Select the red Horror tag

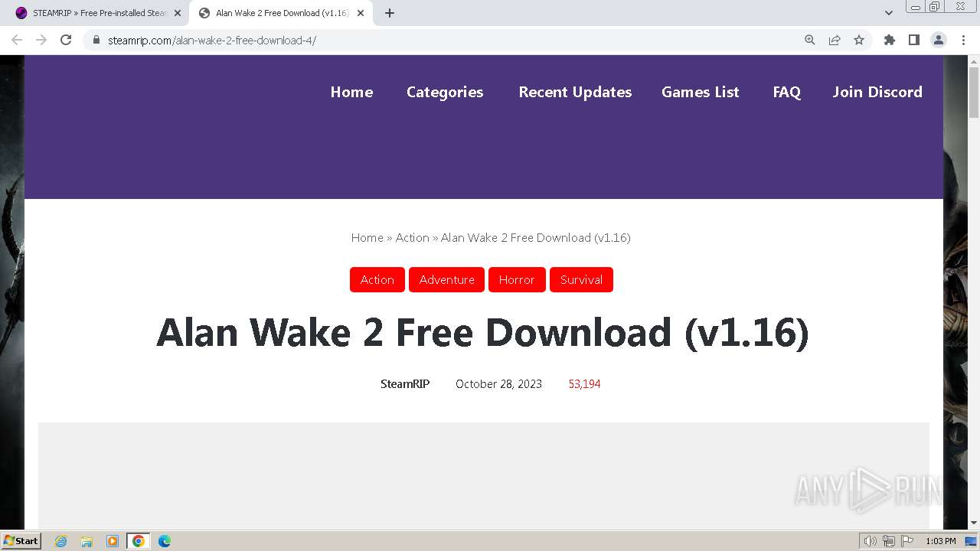[517, 280]
